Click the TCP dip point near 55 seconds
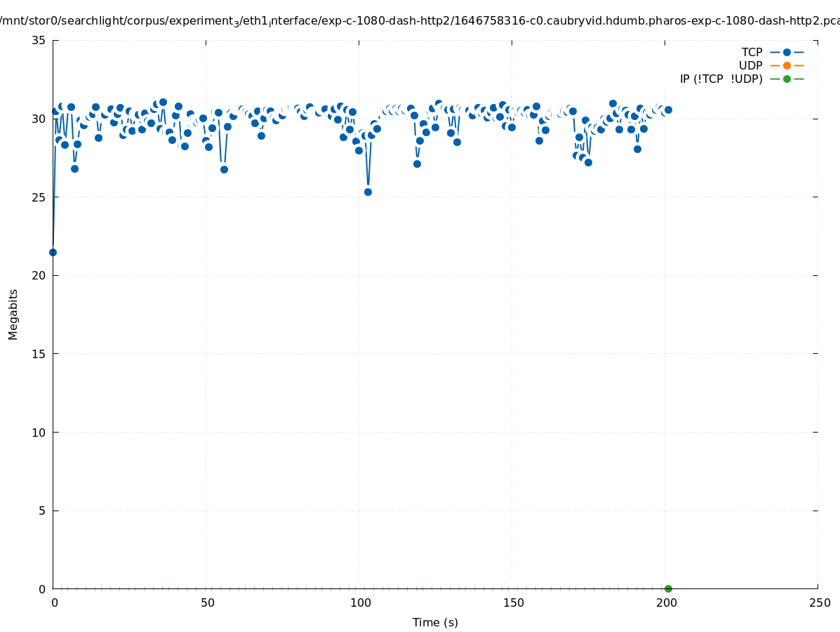The height and width of the screenshot is (632, 840). [x=224, y=169]
